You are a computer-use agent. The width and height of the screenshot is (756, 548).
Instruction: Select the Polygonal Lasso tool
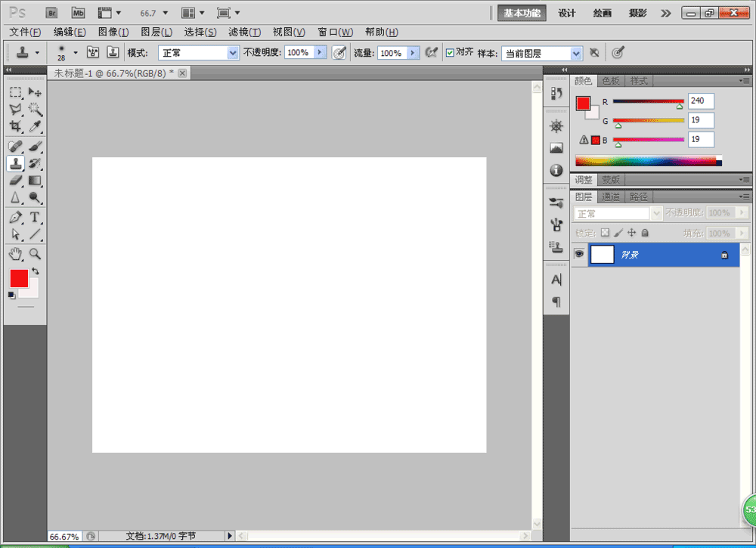[15, 109]
